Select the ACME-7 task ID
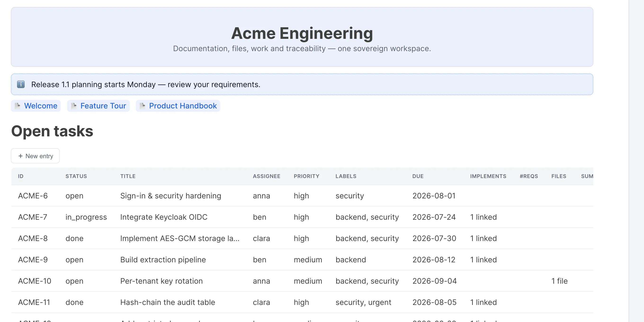The height and width of the screenshot is (322, 644). [32, 217]
